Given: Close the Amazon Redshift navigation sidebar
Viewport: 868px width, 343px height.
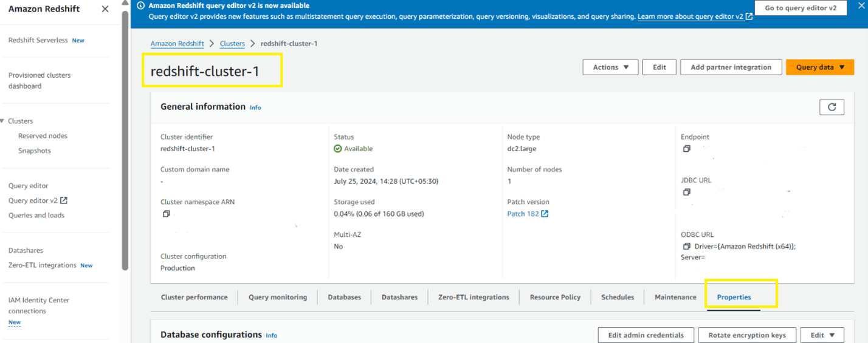Looking at the screenshot, I should click(x=105, y=9).
